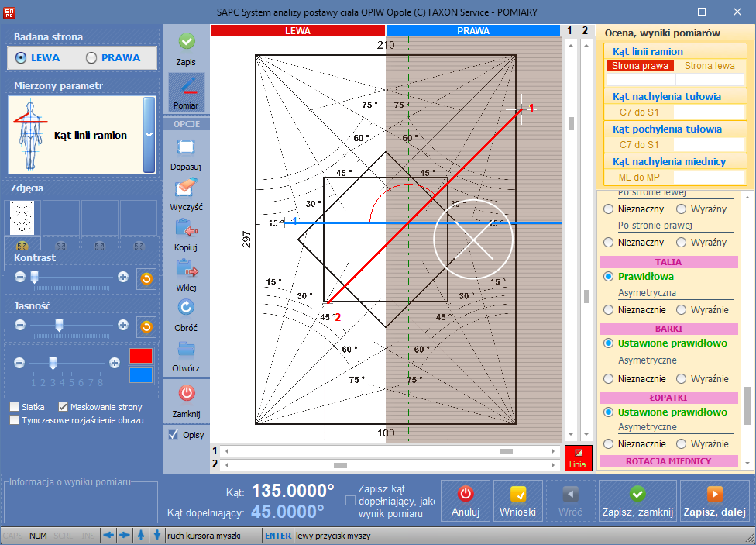
Task: Click the Kopiuj copy icon
Action: pyautogui.click(x=186, y=229)
